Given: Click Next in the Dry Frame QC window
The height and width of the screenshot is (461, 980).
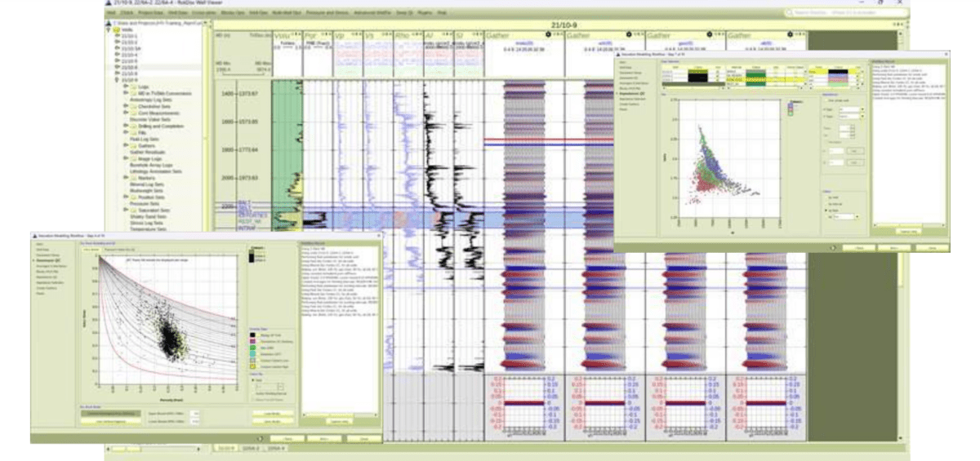Looking at the screenshot, I should 323,439.
